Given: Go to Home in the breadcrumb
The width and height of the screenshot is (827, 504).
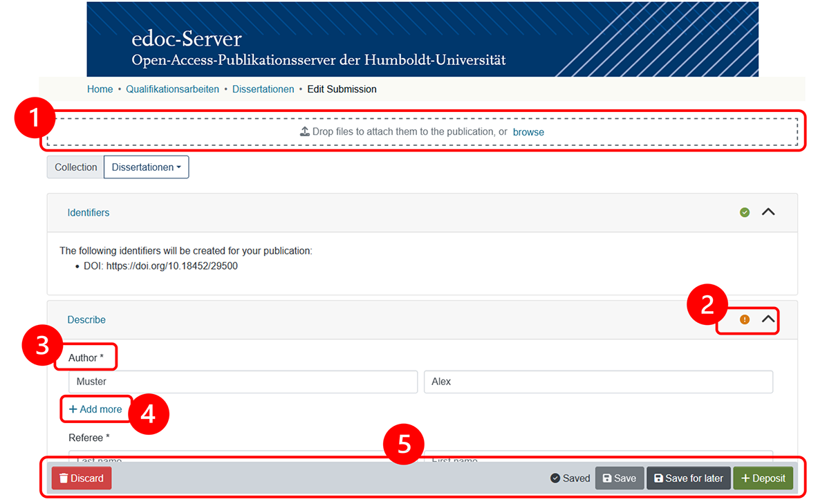Looking at the screenshot, I should (x=100, y=89).
